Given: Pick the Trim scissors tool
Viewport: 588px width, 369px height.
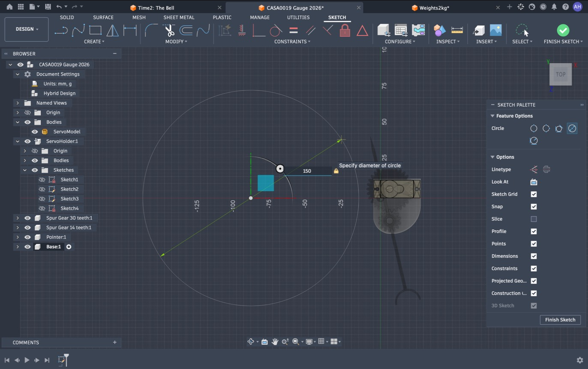Looking at the screenshot, I should pyautogui.click(x=169, y=30).
